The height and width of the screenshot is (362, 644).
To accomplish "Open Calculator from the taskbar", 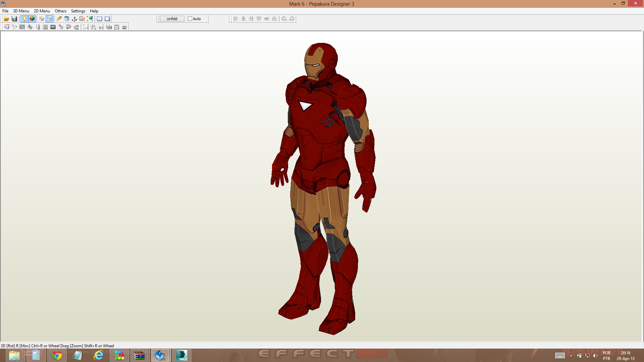I will coord(36,355).
